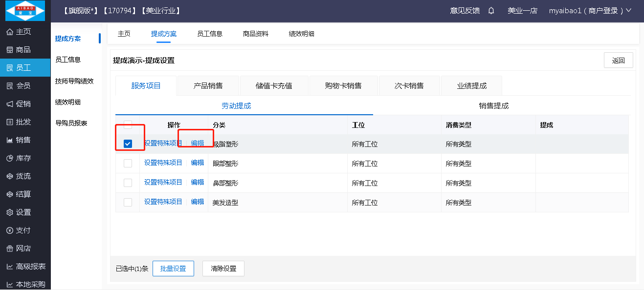644x290 pixels.
Task: Click the AIBAO logo
Action: pos(25,11)
